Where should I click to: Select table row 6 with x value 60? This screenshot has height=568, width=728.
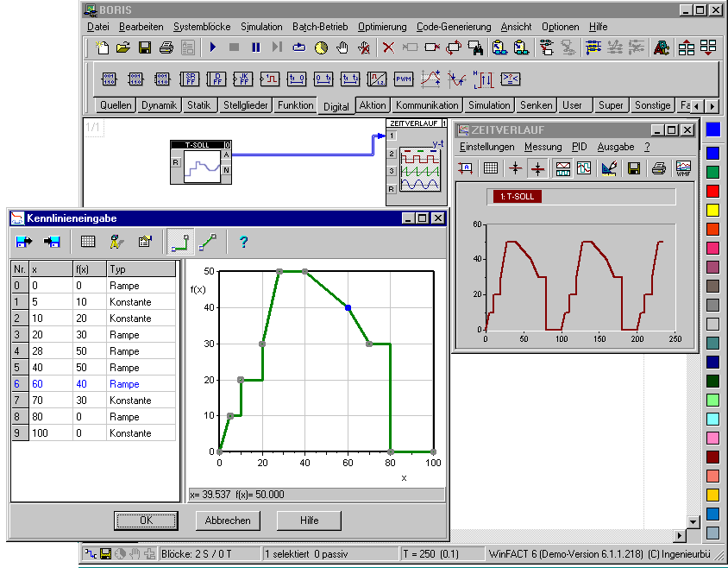(94, 384)
